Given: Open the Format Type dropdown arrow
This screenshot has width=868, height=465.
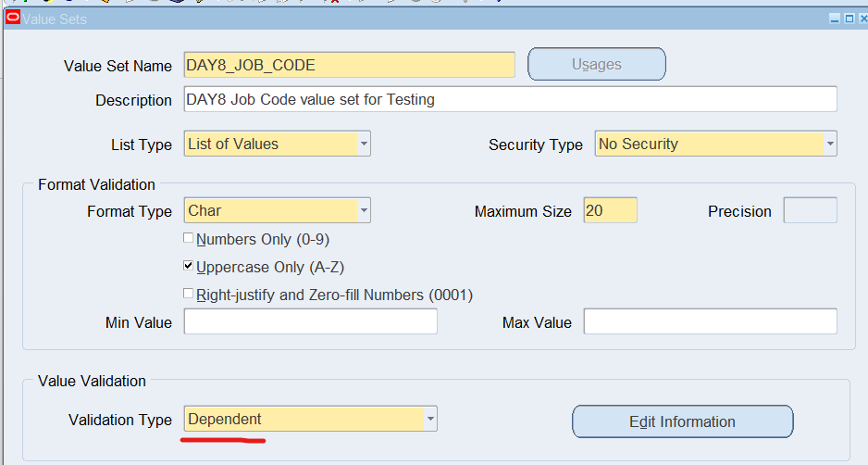Looking at the screenshot, I should tap(364, 210).
